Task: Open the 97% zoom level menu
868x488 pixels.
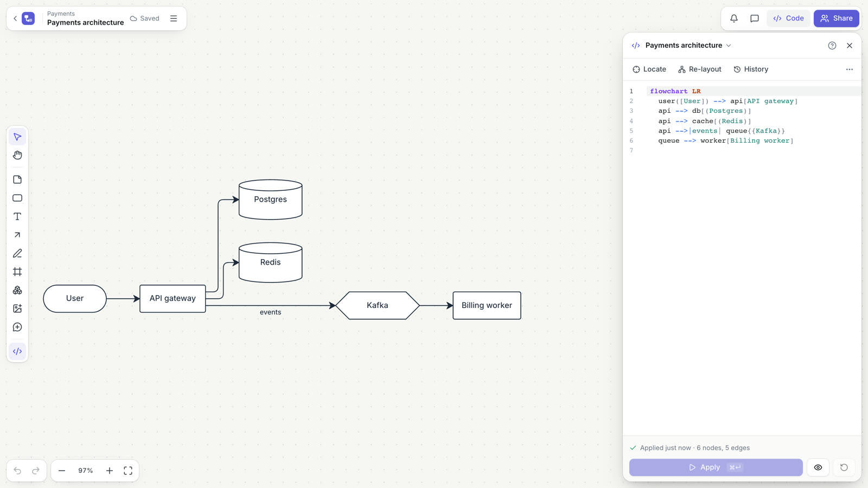Action: [86, 471]
